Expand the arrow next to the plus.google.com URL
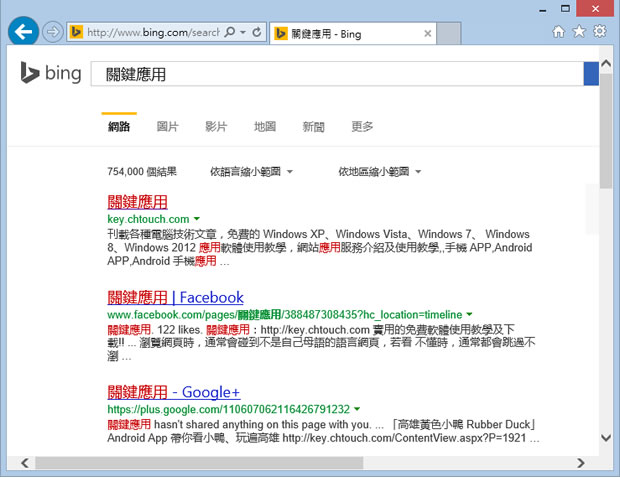Viewport: 620px width, 478px height. click(x=357, y=409)
